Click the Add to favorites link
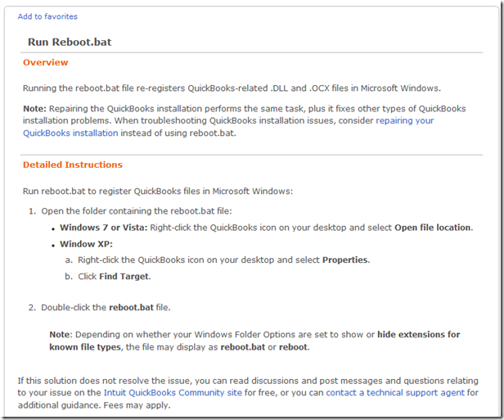This screenshot has width=504, height=420. 47,16
